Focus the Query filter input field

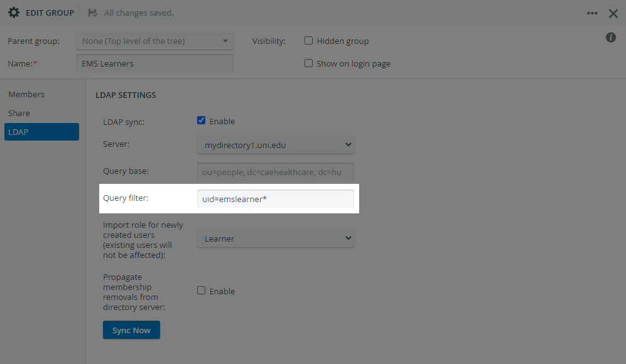point(276,199)
